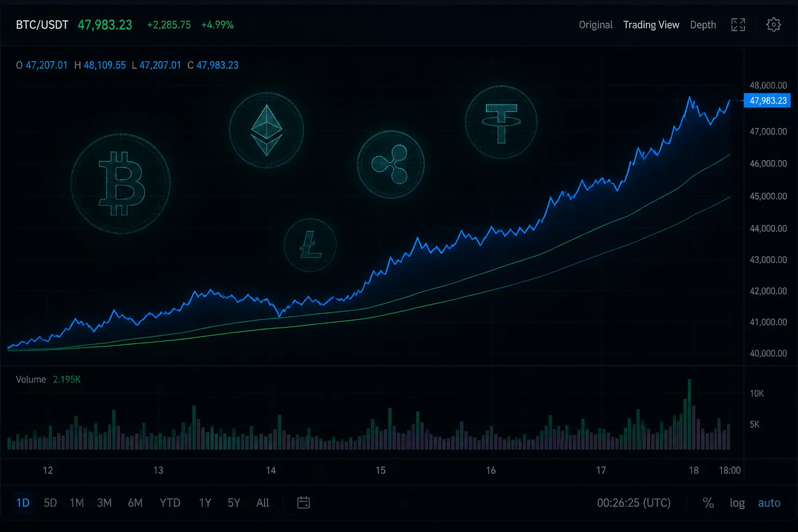This screenshot has height=532, width=798.
Task: Click the 48,000.00 price axis label
Action: (768, 85)
